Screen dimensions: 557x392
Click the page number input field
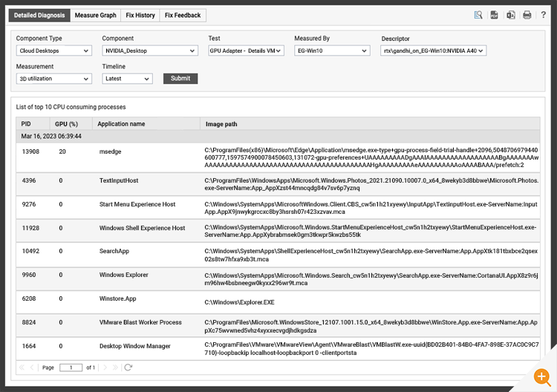pos(71,367)
